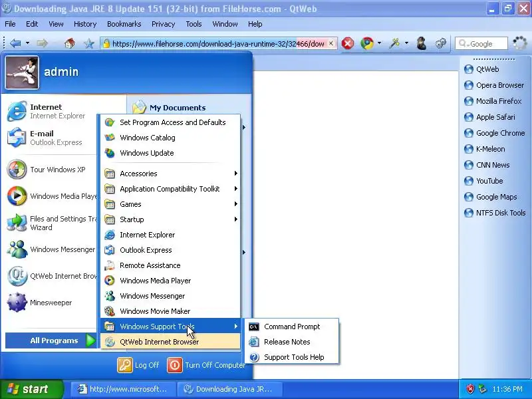
Task: Open NTFS Disk Tools bookmark link
Action: (495, 213)
